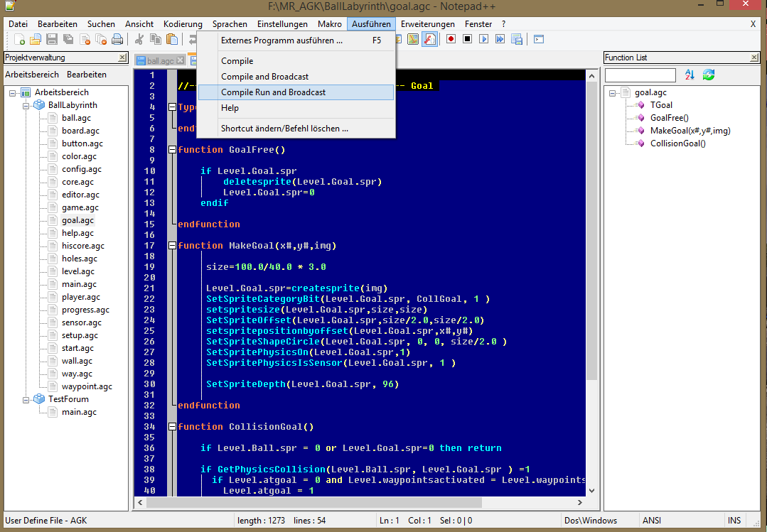Viewport: 767px width, 532px height.
Task: Click the Save file floppy icon
Action: point(52,39)
